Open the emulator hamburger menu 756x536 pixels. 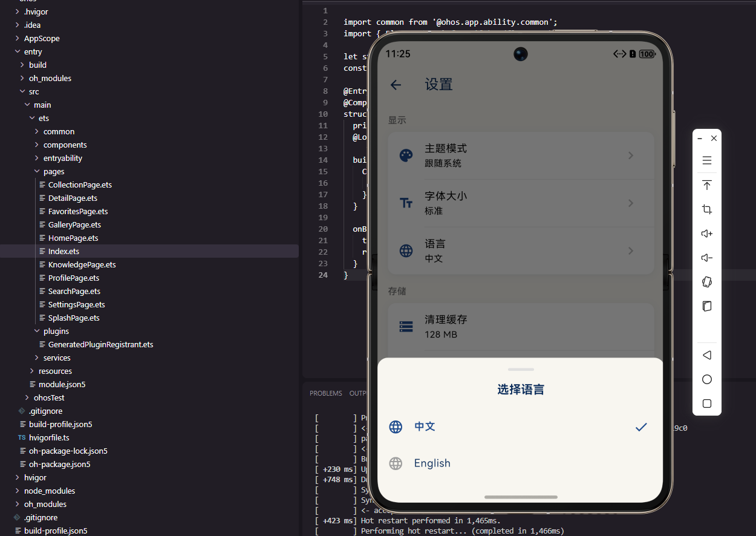706,160
